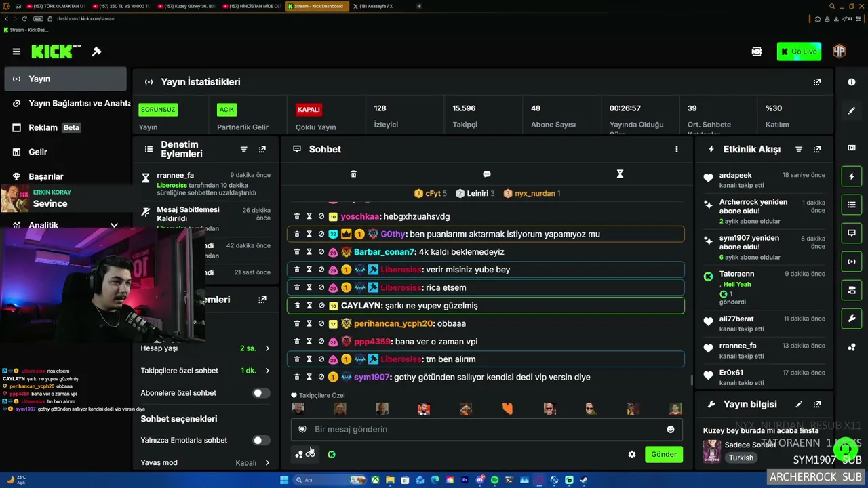Click Liberosiss username in 'rica etsem' message
Image resolution: width=868 pixels, height=488 pixels.
[401, 288]
